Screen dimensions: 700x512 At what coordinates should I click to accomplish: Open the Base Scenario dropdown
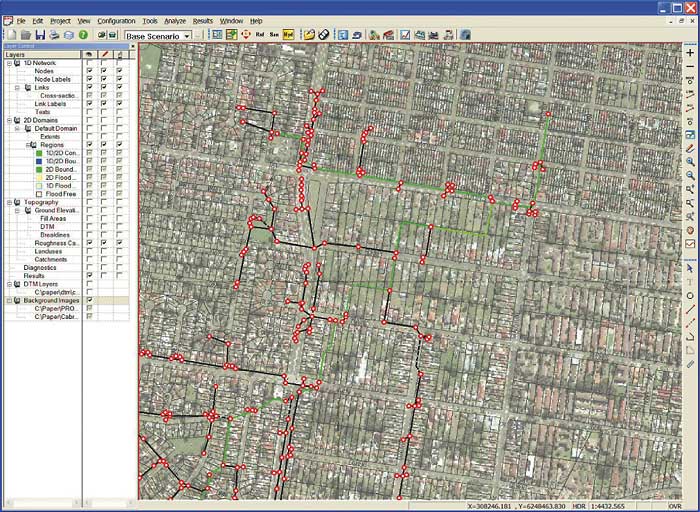click(188, 36)
